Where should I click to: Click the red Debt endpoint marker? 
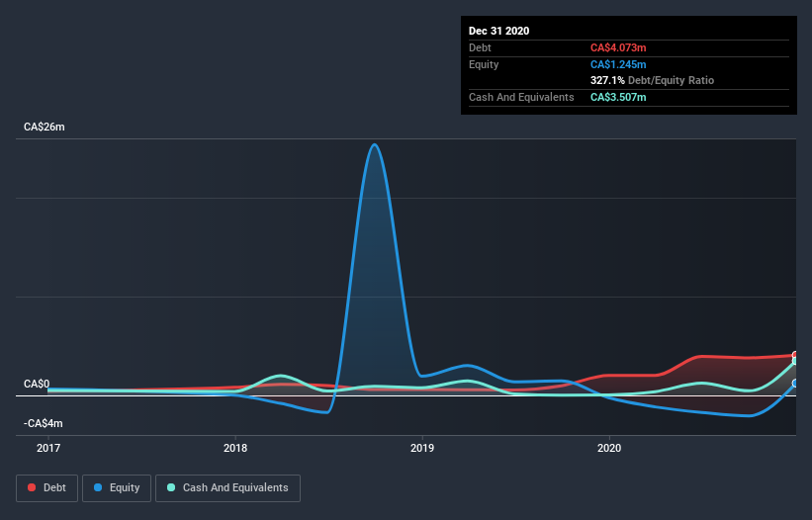[795, 355]
